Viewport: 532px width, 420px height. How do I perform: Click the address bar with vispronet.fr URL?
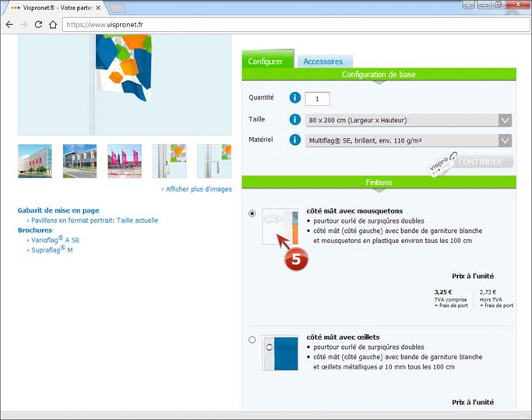tap(296, 24)
